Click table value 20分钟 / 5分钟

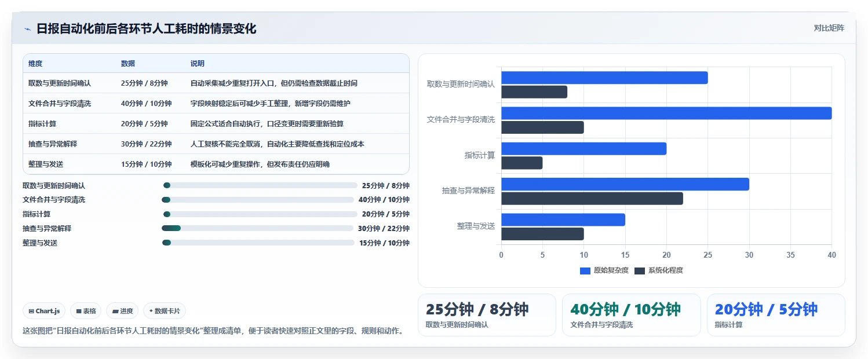[144, 124]
